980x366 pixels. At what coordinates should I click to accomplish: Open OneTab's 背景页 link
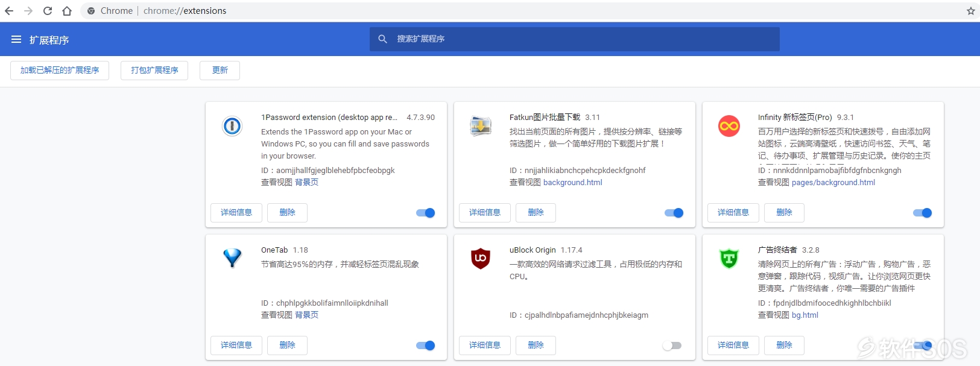(306, 315)
